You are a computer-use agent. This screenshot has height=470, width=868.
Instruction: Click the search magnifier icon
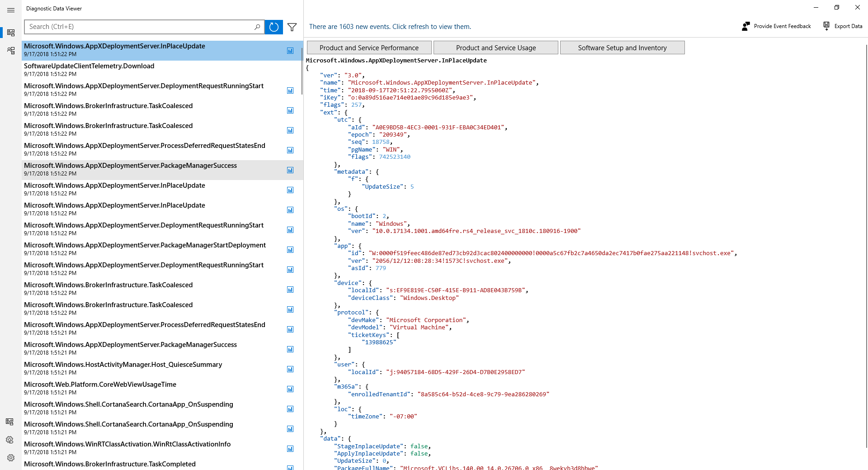pyautogui.click(x=257, y=27)
